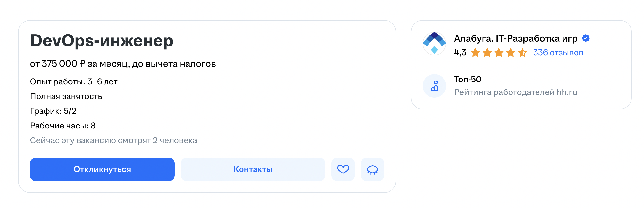This screenshot has width=644, height=208.
Task: Click the viewers count notice text
Action: click(113, 140)
